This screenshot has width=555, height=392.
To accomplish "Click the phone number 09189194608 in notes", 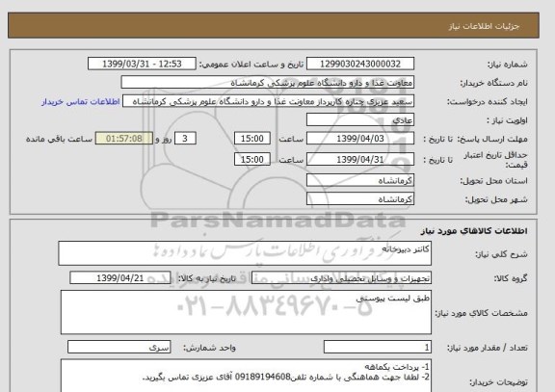I will click(x=263, y=377).
